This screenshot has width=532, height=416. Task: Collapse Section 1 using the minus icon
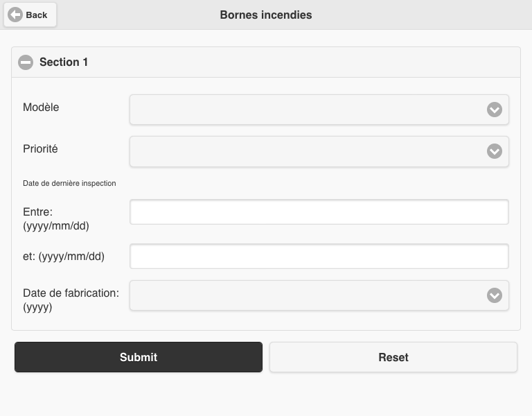pyautogui.click(x=26, y=62)
